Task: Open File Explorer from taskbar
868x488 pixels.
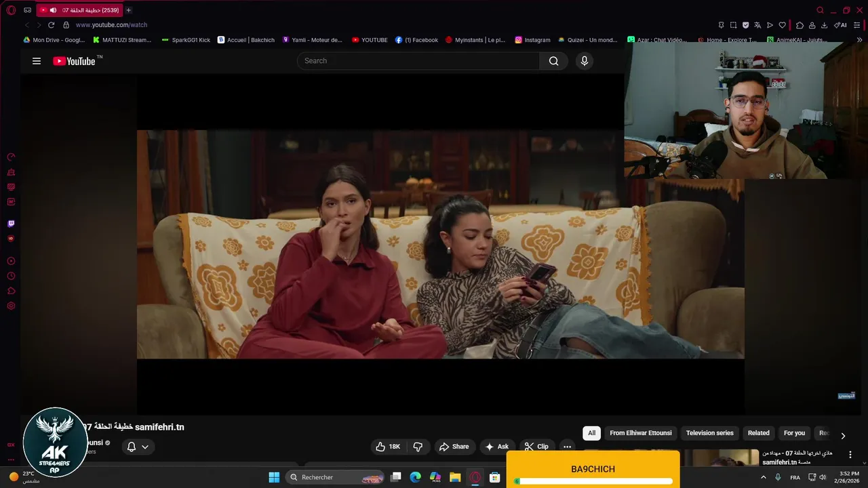Action: pos(455,477)
